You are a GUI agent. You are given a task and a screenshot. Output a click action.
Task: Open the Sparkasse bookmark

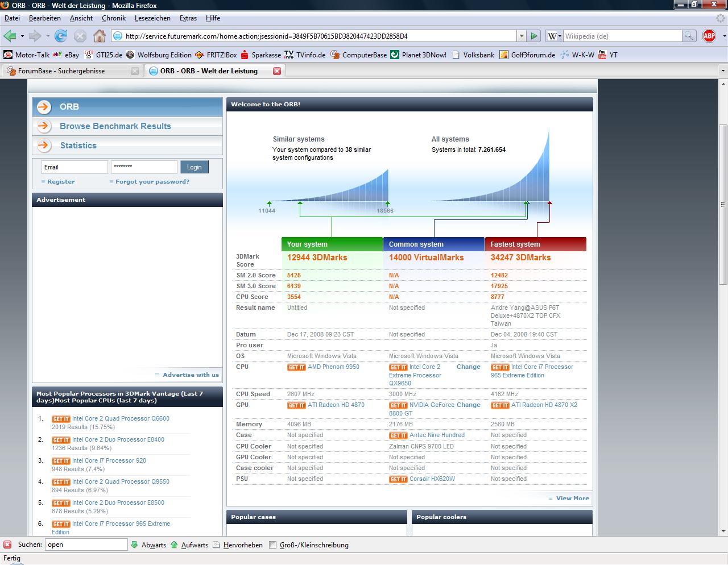(261, 55)
